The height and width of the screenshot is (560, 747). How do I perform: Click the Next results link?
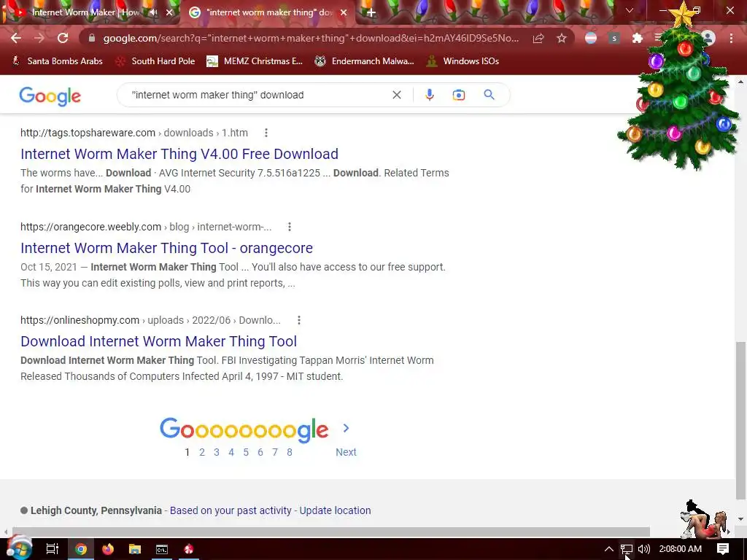[x=346, y=452]
